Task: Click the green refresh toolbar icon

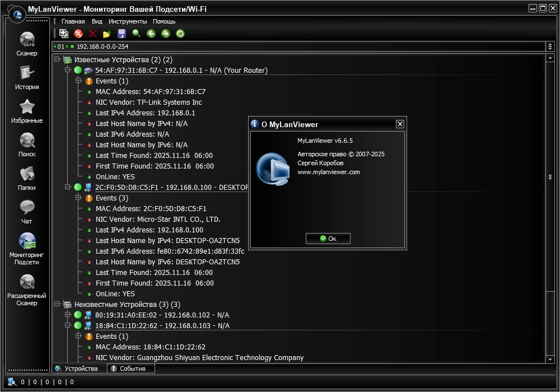Action: pos(180,34)
